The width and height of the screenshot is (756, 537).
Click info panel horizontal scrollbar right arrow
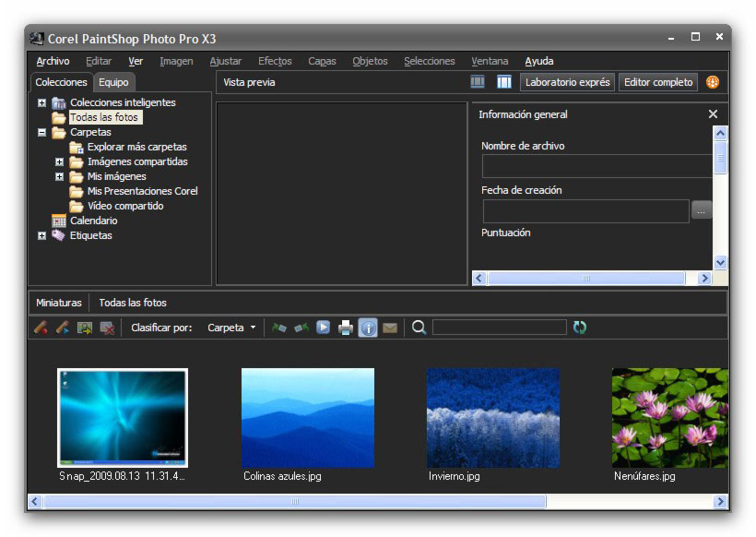[x=705, y=278]
